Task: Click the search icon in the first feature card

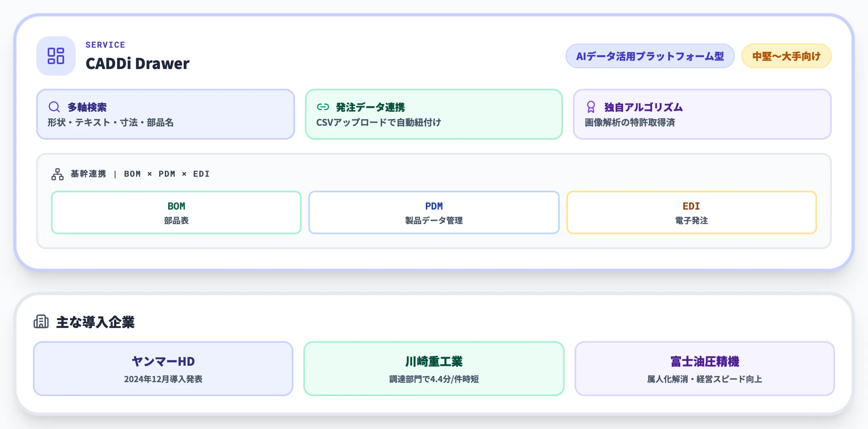Action: 54,107
